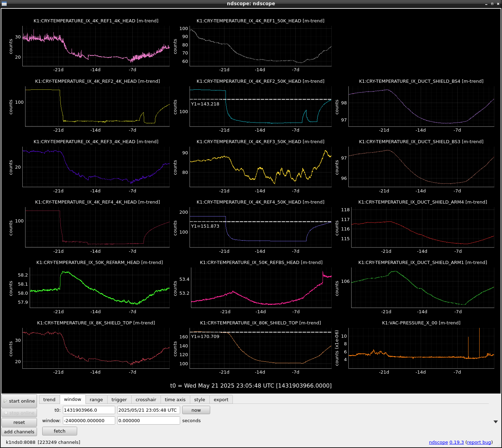
Task: Click the window end seconds field
Action: 149,420
